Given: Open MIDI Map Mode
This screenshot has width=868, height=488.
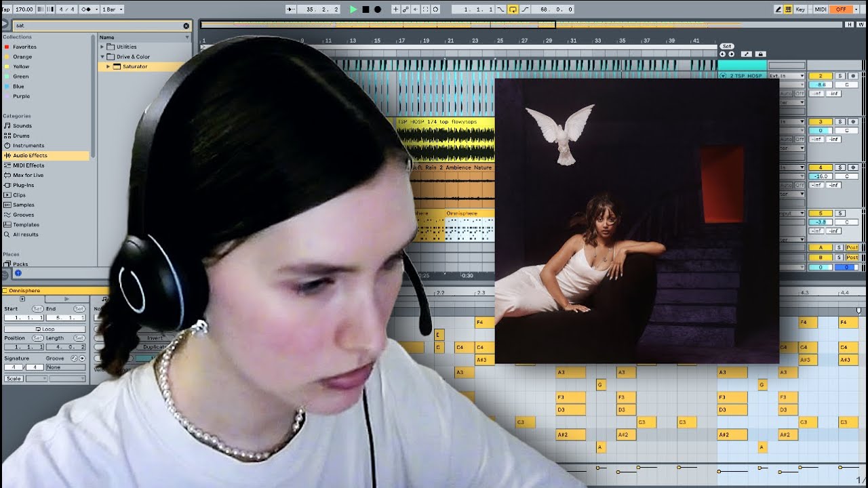Looking at the screenshot, I should click(821, 9).
